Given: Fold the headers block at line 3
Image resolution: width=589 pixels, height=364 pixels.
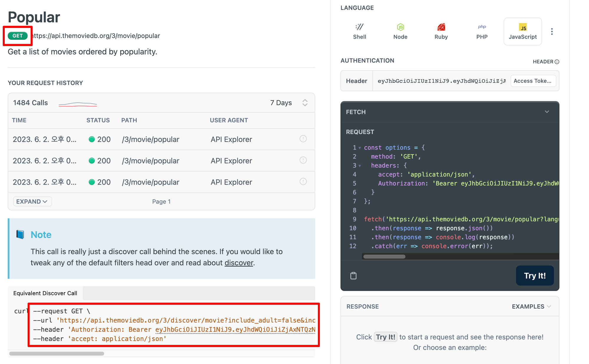Looking at the screenshot, I should (360, 166).
